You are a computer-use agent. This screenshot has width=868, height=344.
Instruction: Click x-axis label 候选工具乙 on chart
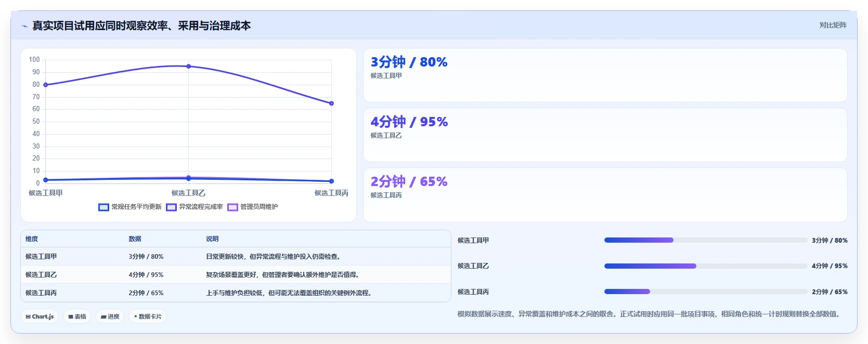coord(188,193)
